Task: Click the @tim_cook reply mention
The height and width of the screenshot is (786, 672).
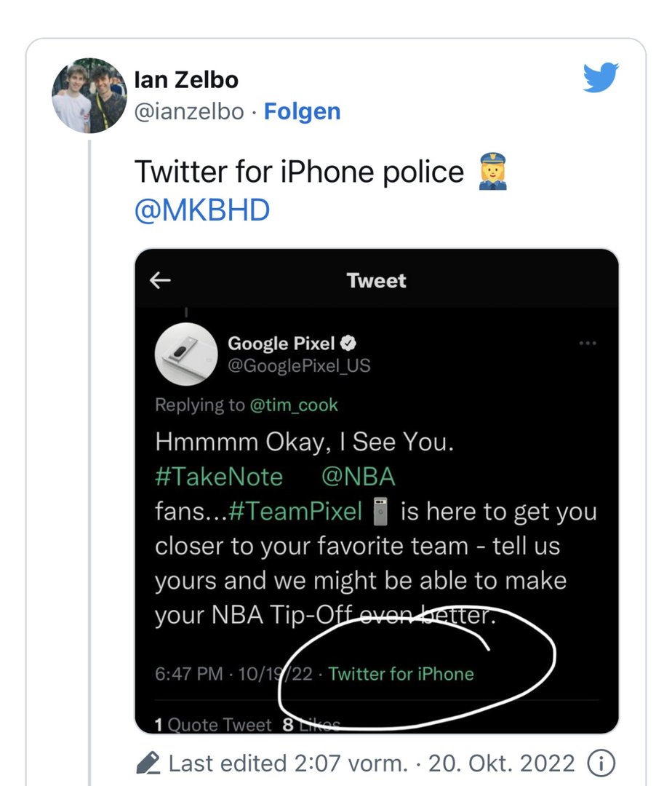Action: tap(294, 405)
